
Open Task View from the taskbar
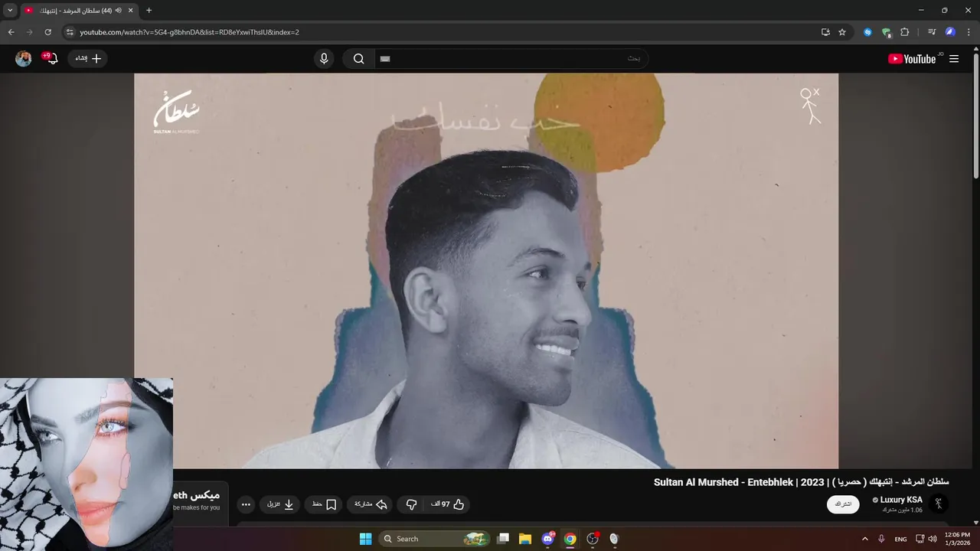click(x=503, y=539)
